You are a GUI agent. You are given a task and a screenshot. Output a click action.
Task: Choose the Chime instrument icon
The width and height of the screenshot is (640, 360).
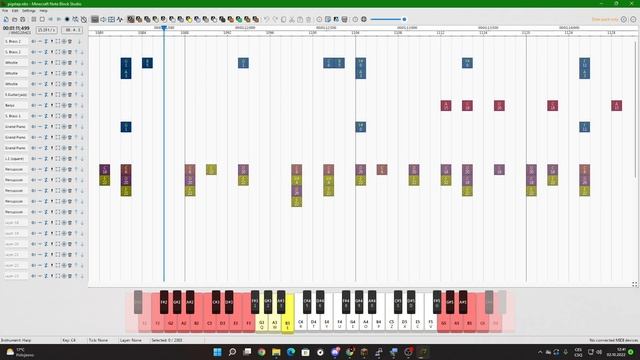point(197,19)
